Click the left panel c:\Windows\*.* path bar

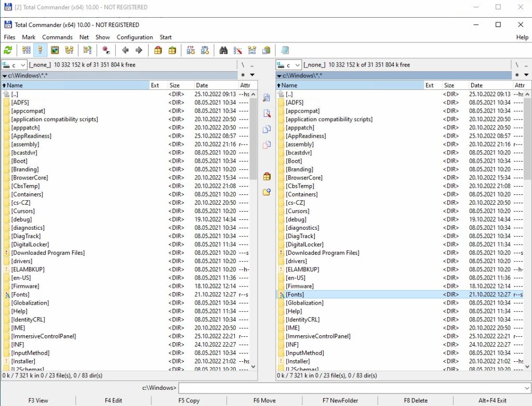coord(119,75)
